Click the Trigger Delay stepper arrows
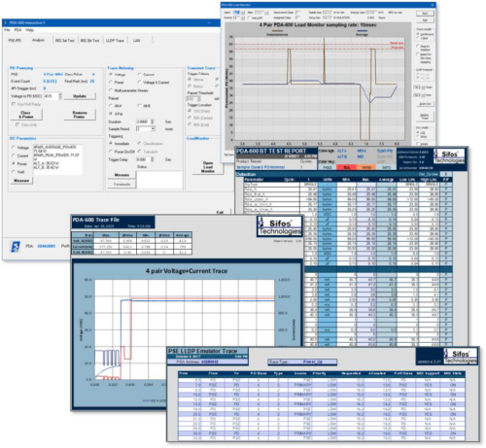This screenshot has width=486, height=448. tap(152, 159)
